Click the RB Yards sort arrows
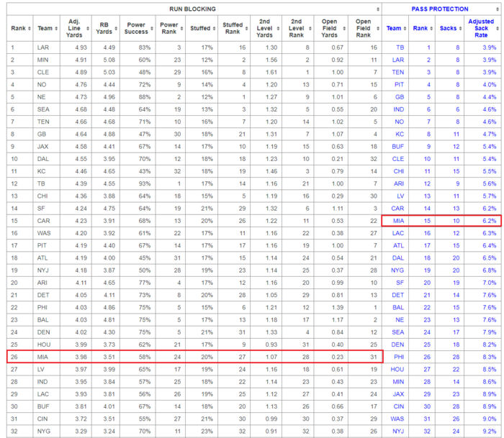Screen dimensions: 504x438 [116, 28]
